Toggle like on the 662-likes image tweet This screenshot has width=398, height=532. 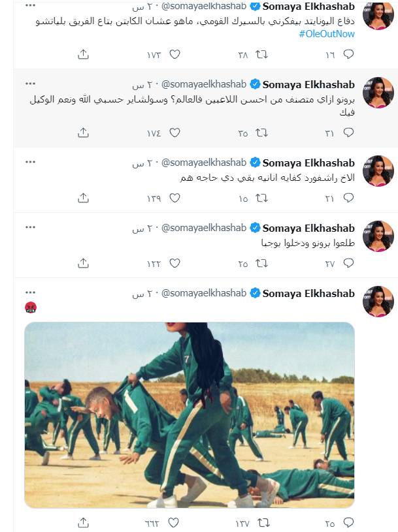click(x=174, y=523)
